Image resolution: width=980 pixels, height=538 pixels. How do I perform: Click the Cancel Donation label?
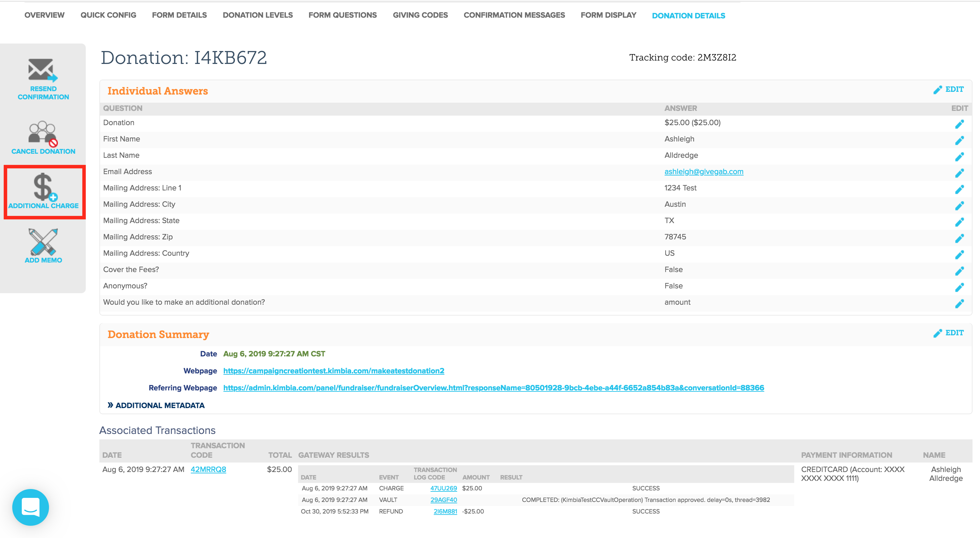(43, 151)
